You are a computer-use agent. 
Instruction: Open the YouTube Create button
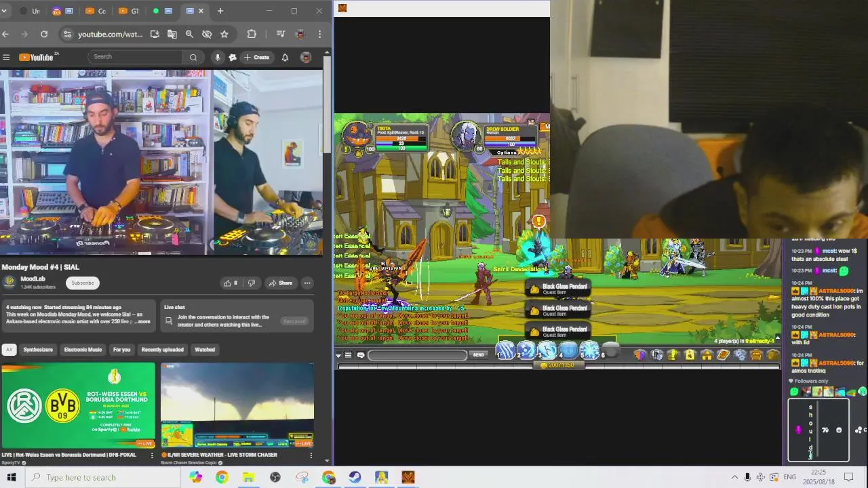coord(256,58)
